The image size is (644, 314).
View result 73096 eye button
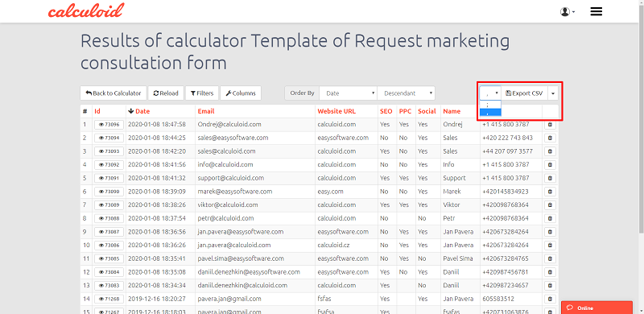point(109,125)
